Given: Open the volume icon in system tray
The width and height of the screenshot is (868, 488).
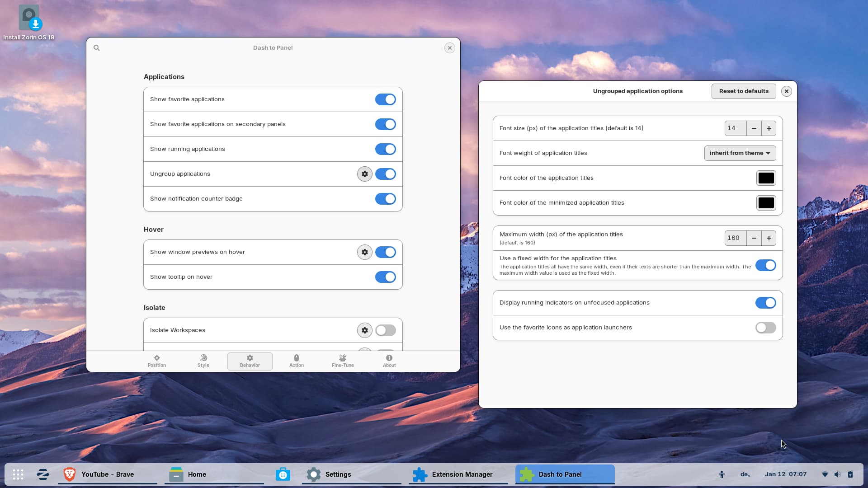Looking at the screenshot, I should pyautogui.click(x=837, y=474).
